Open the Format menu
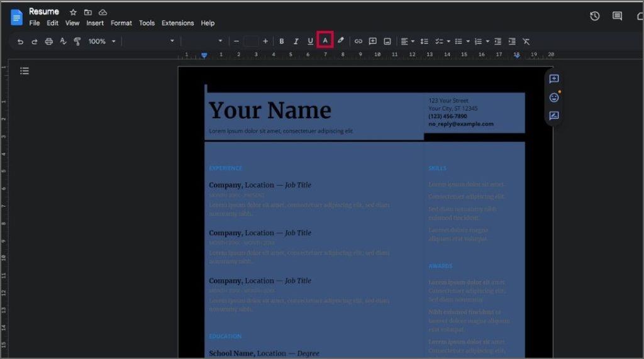This screenshot has height=359, width=644. (x=121, y=23)
